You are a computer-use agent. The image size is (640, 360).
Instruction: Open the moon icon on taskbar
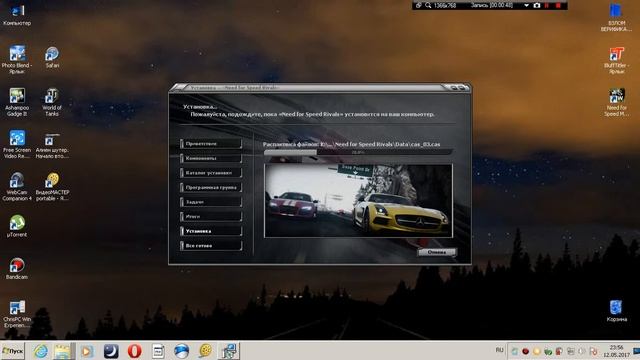tap(111, 351)
